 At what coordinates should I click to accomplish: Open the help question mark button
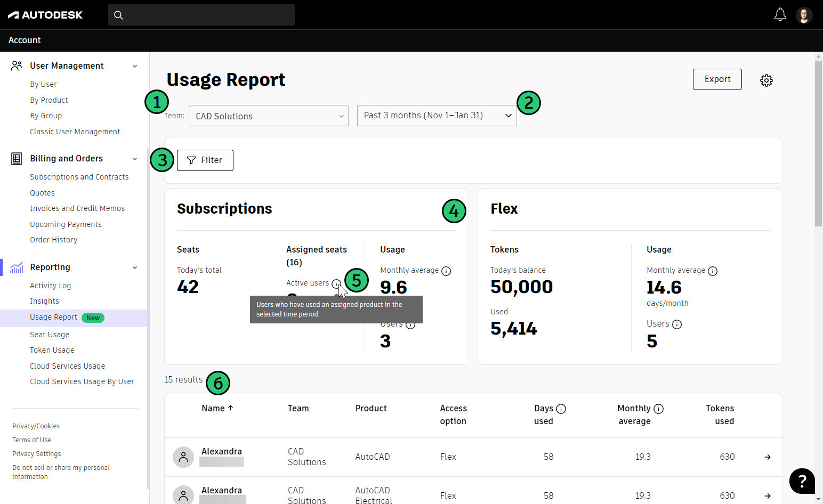pyautogui.click(x=802, y=481)
